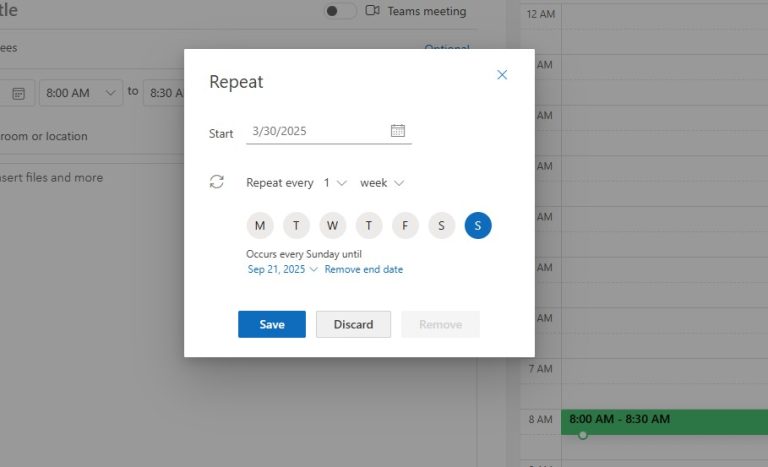Screen dimensions: 768x467
Task: Toggle Thursday in repeat days
Action: point(369,225)
